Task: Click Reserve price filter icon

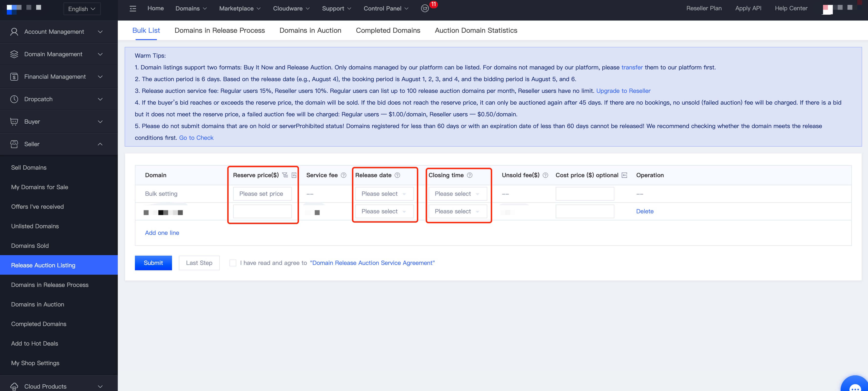Action: coord(285,175)
